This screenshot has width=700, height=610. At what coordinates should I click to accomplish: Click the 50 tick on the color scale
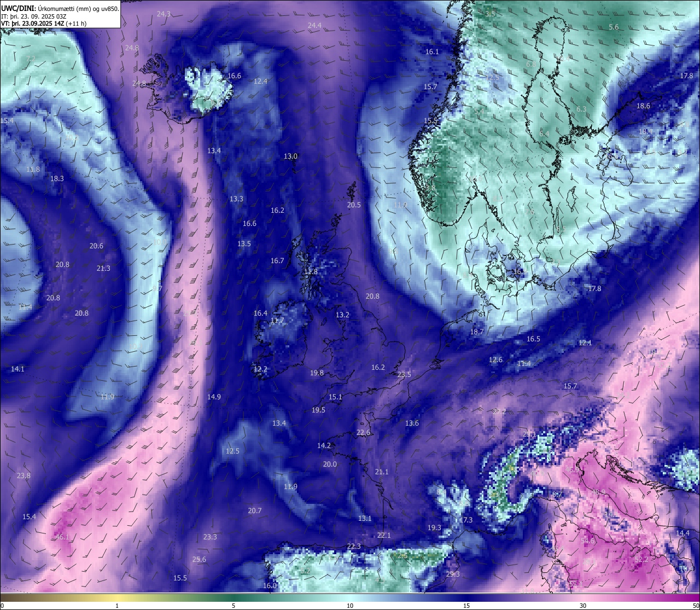click(x=696, y=606)
